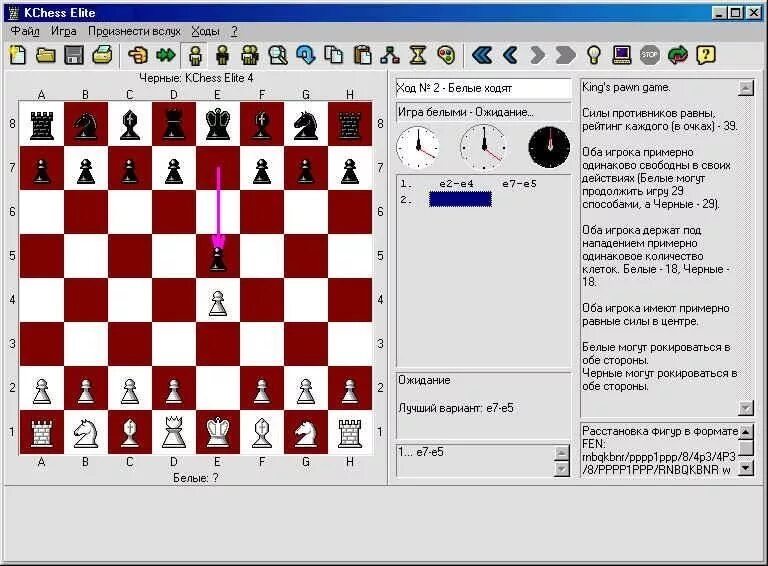Select the white bishop on f1
The width and height of the screenshot is (768, 566).
(262, 432)
